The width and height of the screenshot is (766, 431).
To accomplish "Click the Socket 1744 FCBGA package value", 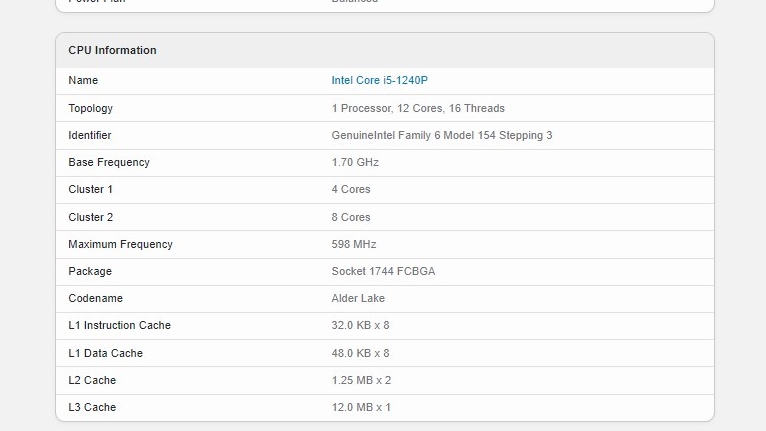I will pyautogui.click(x=383, y=271).
